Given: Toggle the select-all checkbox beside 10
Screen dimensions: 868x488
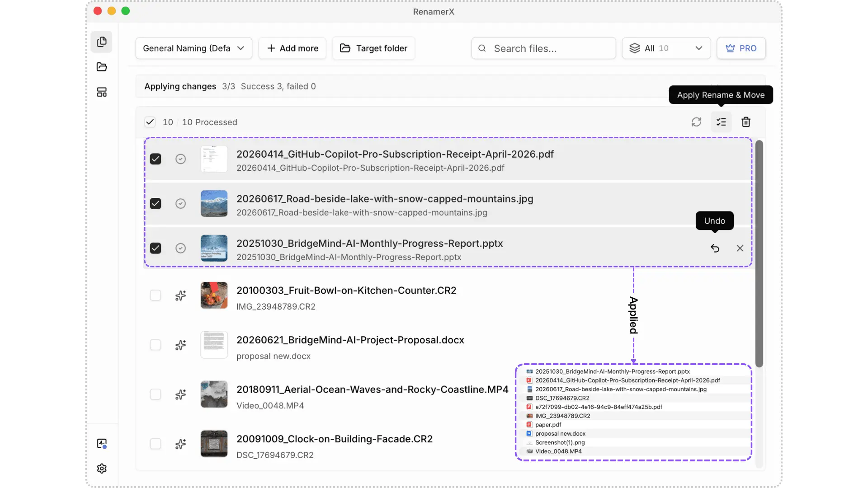Looking at the screenshot, I should coord(150,122).
